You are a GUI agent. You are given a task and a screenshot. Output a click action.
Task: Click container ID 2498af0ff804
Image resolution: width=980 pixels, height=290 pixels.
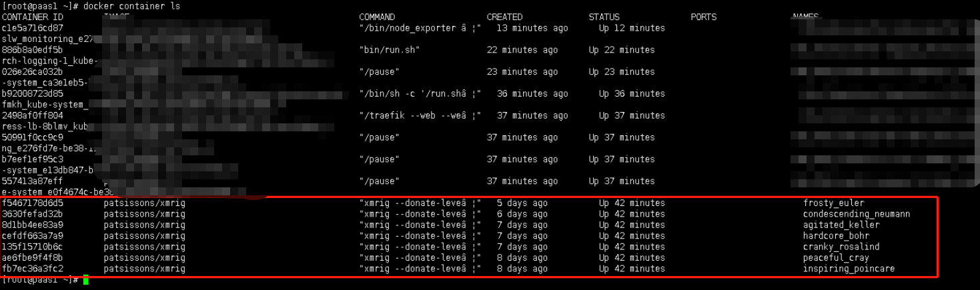tap(33, 116)
